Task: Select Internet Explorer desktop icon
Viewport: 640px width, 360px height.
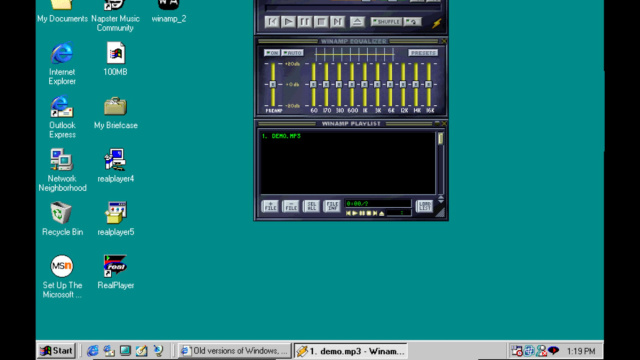Action: pos(62,63)
